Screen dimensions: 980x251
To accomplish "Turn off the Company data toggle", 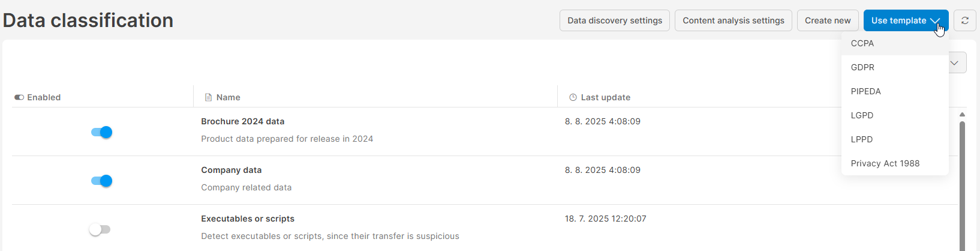I will pos(101,181).
